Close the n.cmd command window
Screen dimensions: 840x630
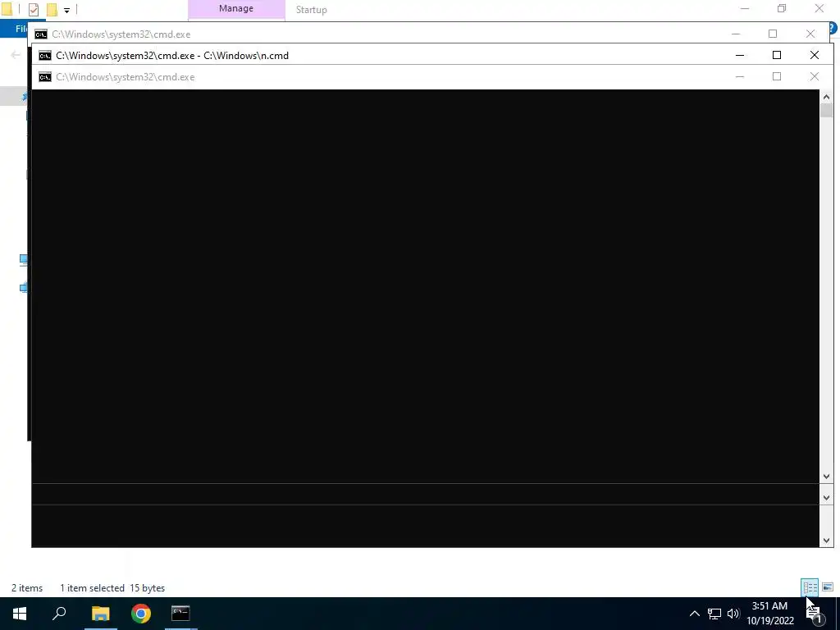click(815, 55)
